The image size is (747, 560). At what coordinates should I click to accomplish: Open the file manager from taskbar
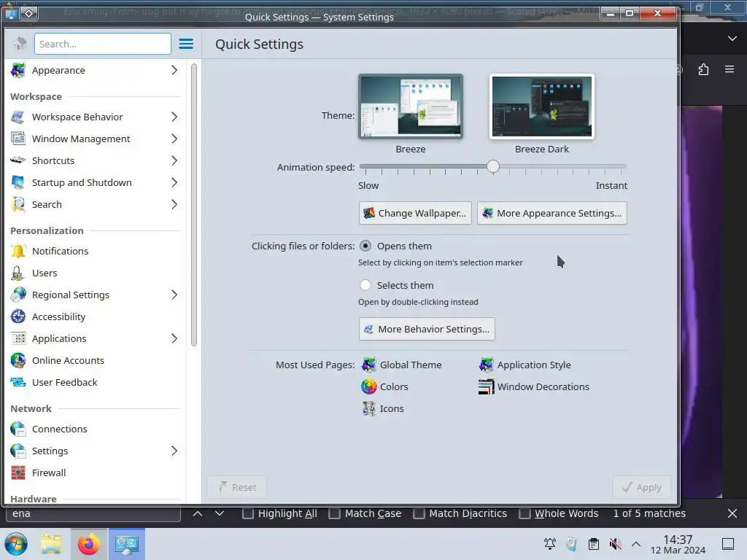(x=52, y=544)
